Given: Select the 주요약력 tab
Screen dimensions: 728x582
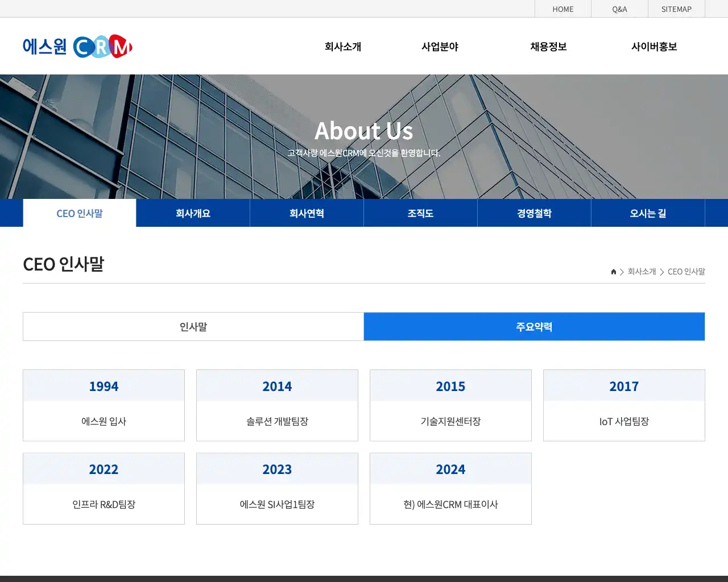Looking at the screenshot, I should pos(535,326).
